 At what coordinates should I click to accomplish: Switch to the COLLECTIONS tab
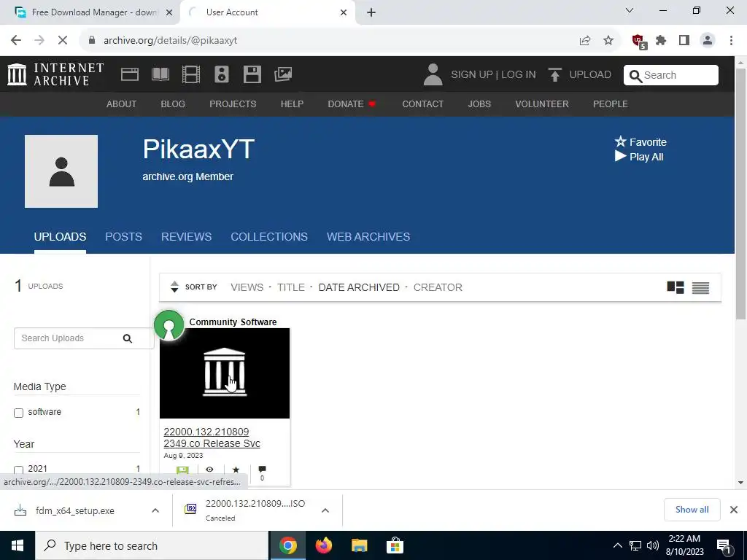click(x=269, y=237)
